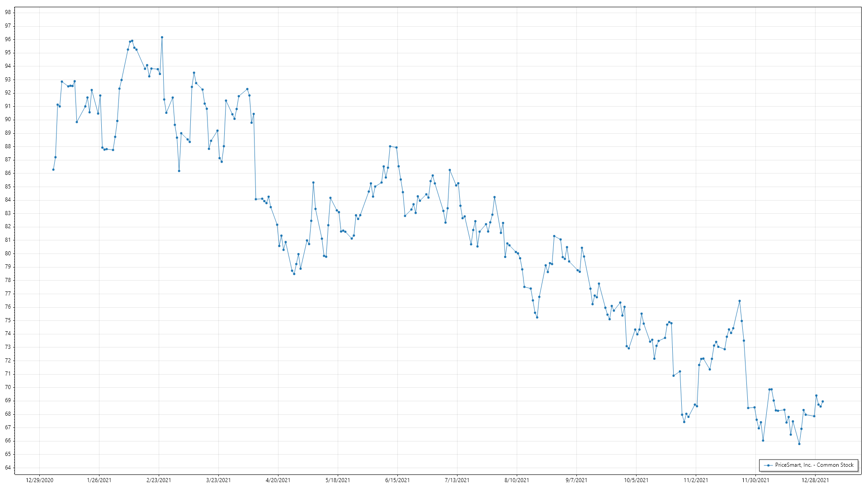The width and height of the screenshot is (868, 488).
Task: Click the PriceSmart, Inc. - Common Stock legend label
Action: tap(814, 465)
